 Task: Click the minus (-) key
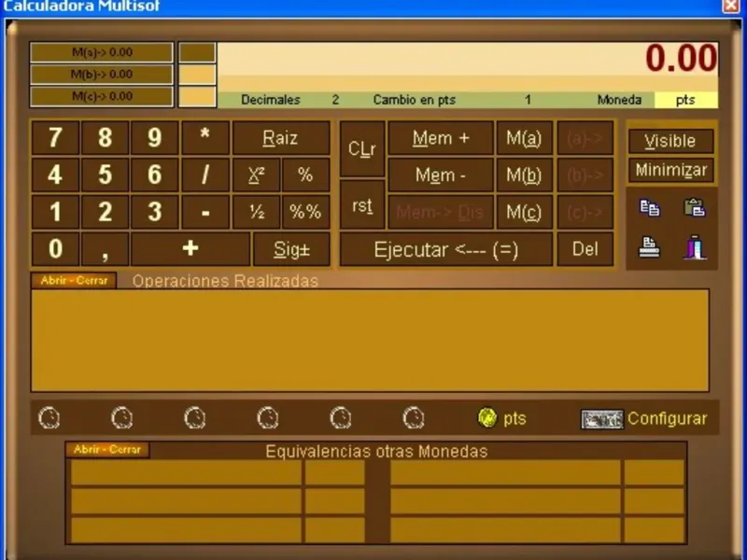pyautogui.click(x=205, y=212)
